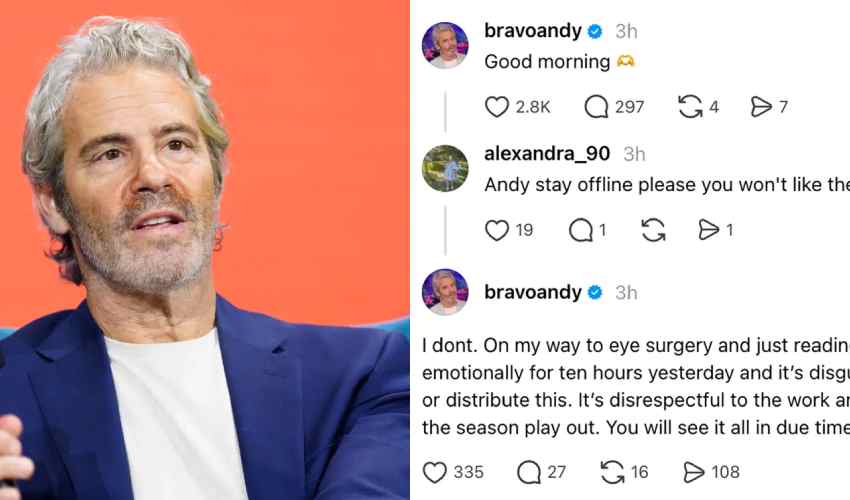Like the alexandra_90 reply
This screenshot has width=850, height=500.
[x=497, y=230]
